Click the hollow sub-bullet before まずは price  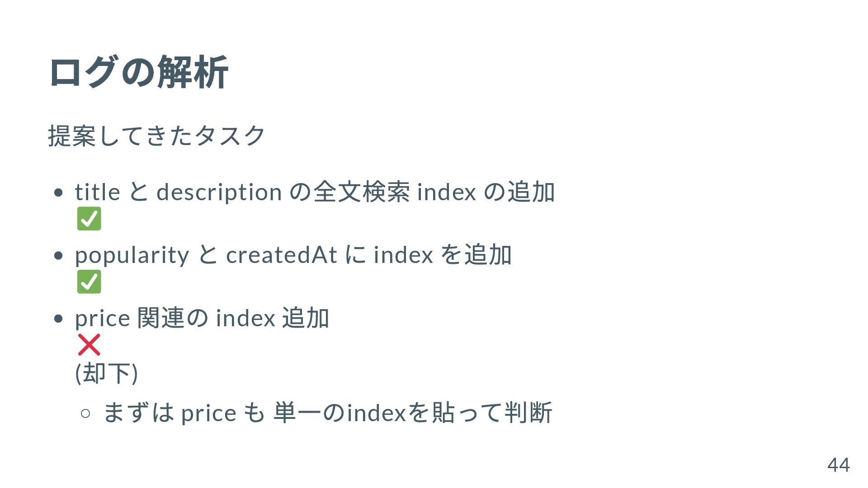85,413
